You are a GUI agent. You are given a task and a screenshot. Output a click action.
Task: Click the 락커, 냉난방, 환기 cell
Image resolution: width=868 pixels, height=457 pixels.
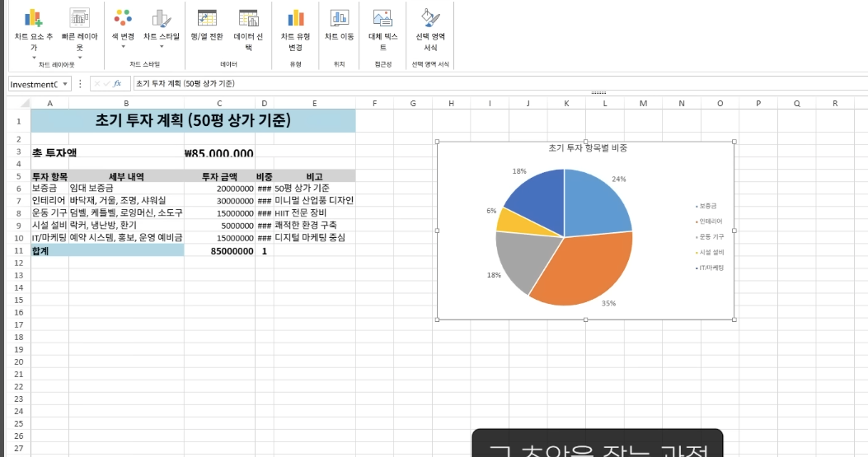pyautogui.click(x=126, y=225)
